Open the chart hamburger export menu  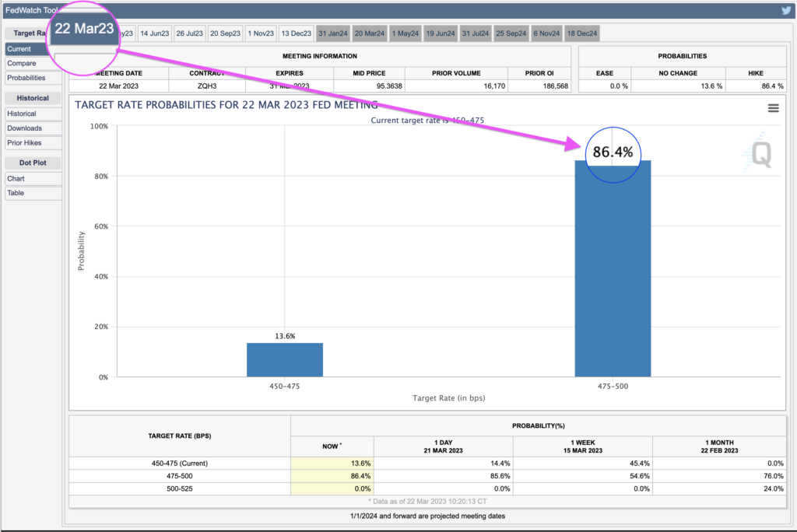coord(773,108)
